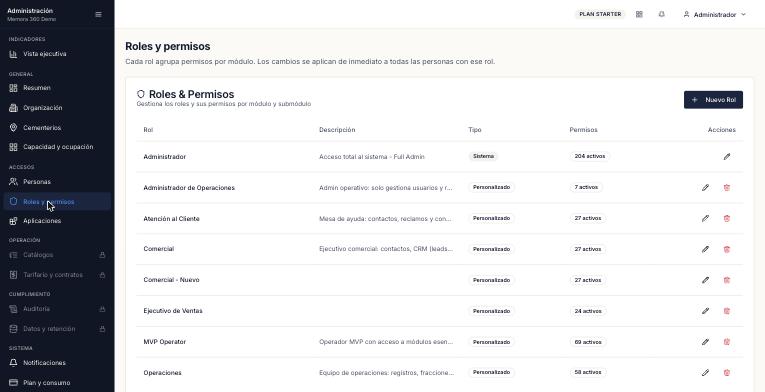Go to Resumen in sidebar

click(57, 88)
